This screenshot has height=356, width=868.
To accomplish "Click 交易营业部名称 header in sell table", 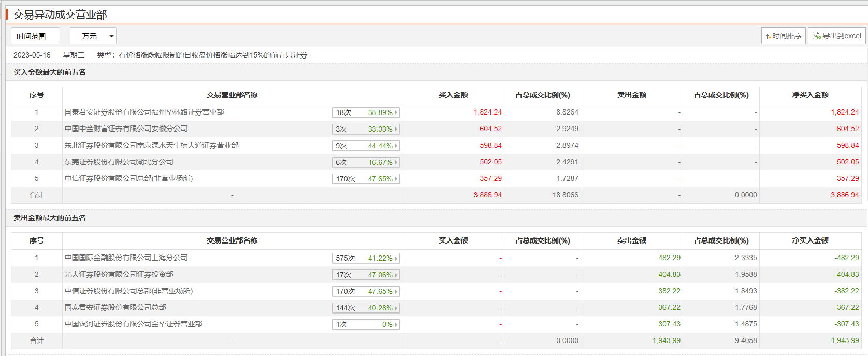I will pos(232,240).
